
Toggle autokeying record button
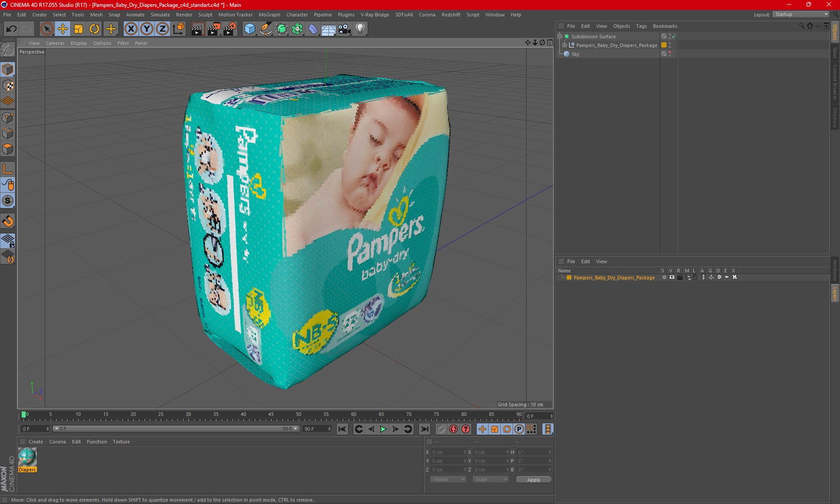pos(453,429)
